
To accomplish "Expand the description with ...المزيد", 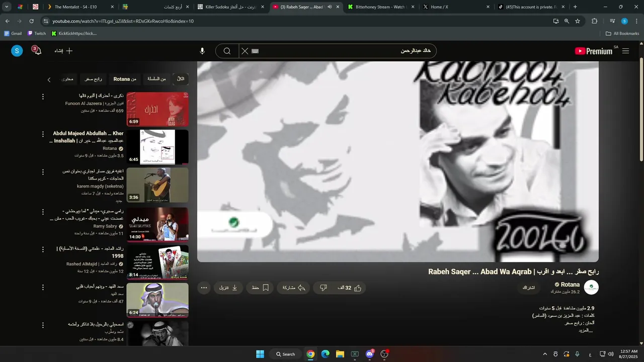I will 586,330.
